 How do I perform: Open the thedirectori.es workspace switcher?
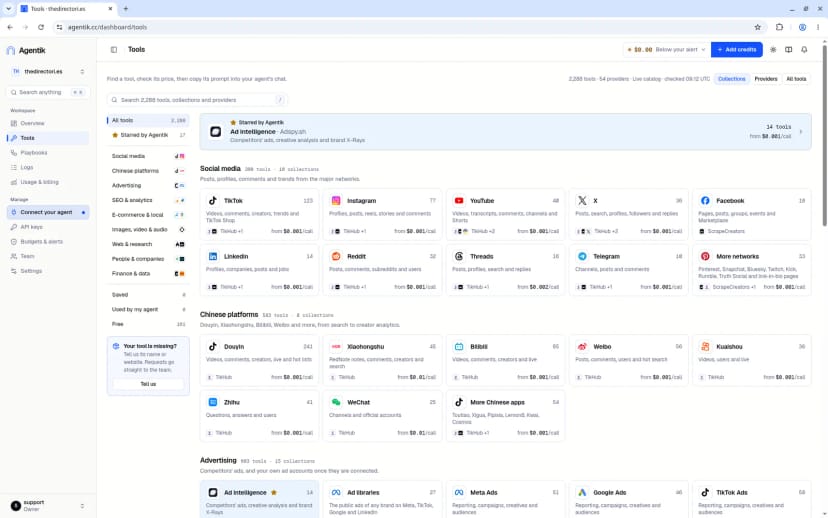[48, 71]
